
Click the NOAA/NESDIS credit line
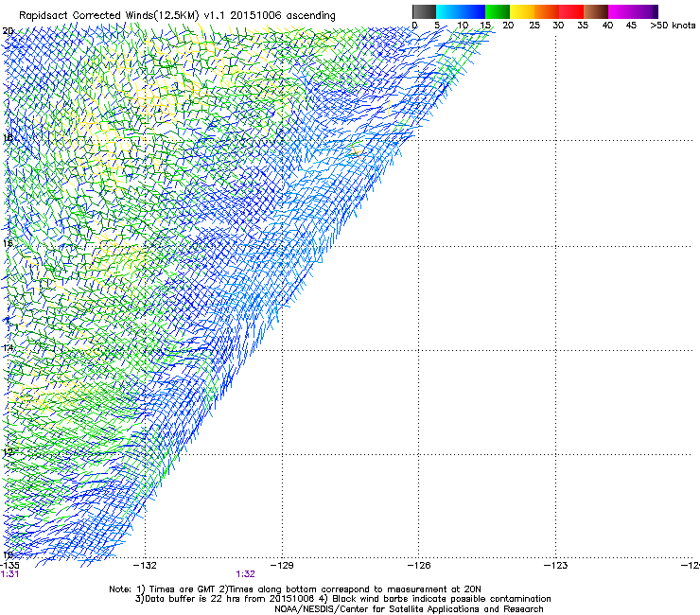pos(409,609)
